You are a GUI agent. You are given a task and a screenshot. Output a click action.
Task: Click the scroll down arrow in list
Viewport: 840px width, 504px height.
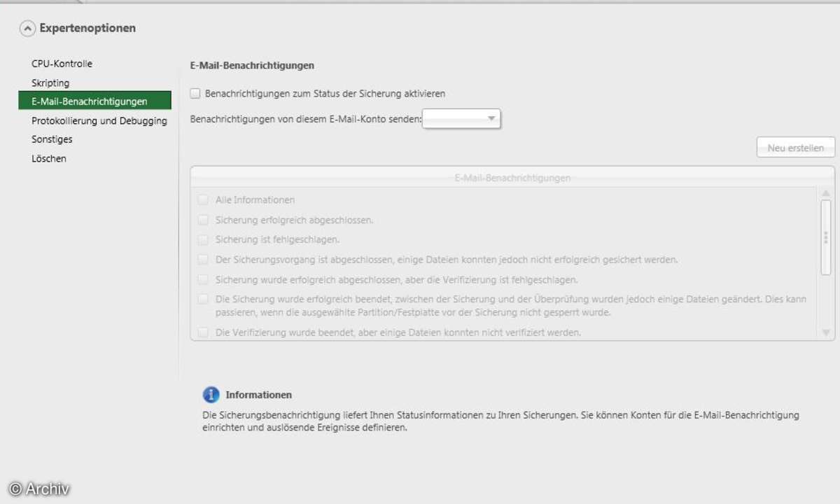(826, 332)
